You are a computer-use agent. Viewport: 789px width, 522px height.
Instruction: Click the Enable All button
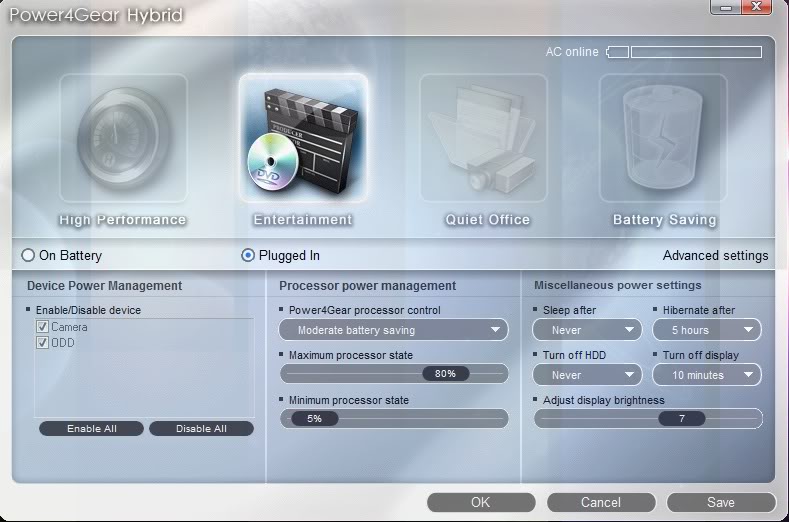tap(92, 428)
